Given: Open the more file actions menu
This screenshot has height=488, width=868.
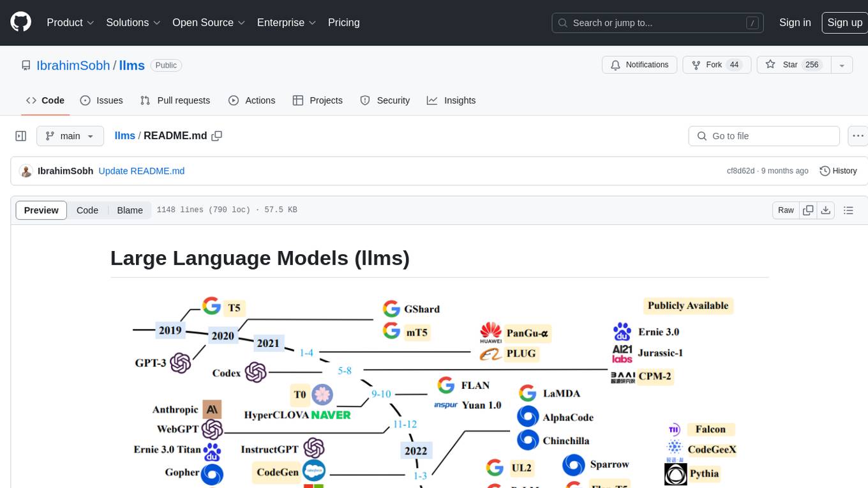Looking at the screenshot, I should pos(858,136).
